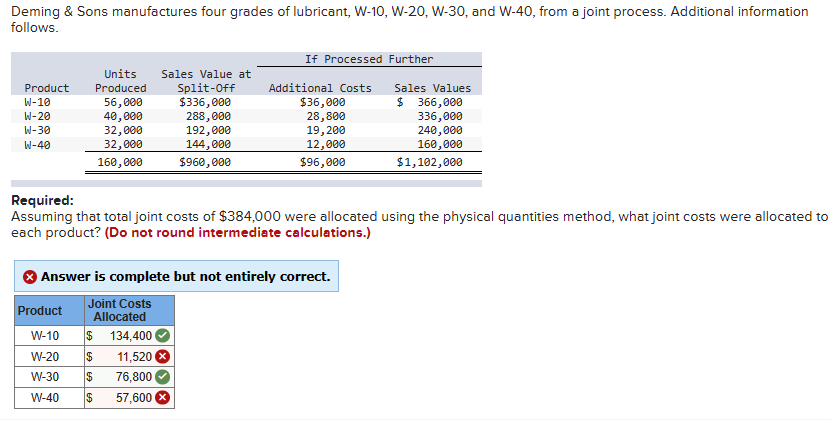Click the 288,000 split-off value cell

pos(208,116)
